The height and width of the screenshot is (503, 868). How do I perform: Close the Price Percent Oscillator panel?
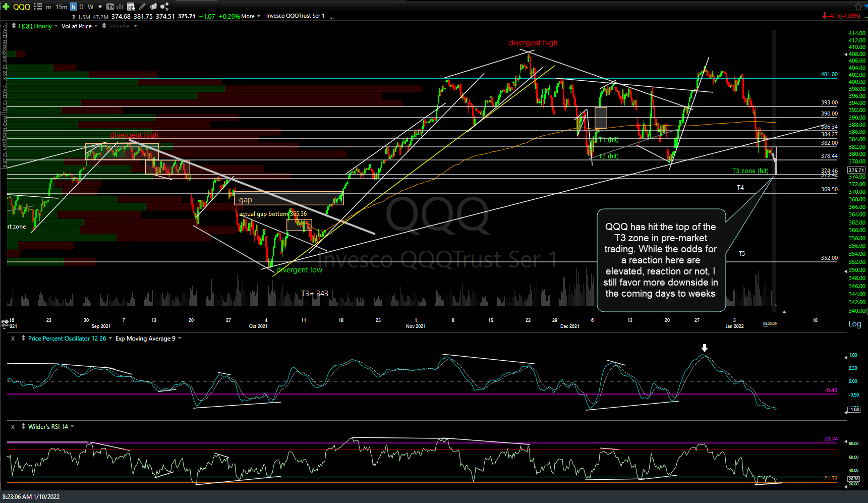pyautogui.click(x=13, y=339)
